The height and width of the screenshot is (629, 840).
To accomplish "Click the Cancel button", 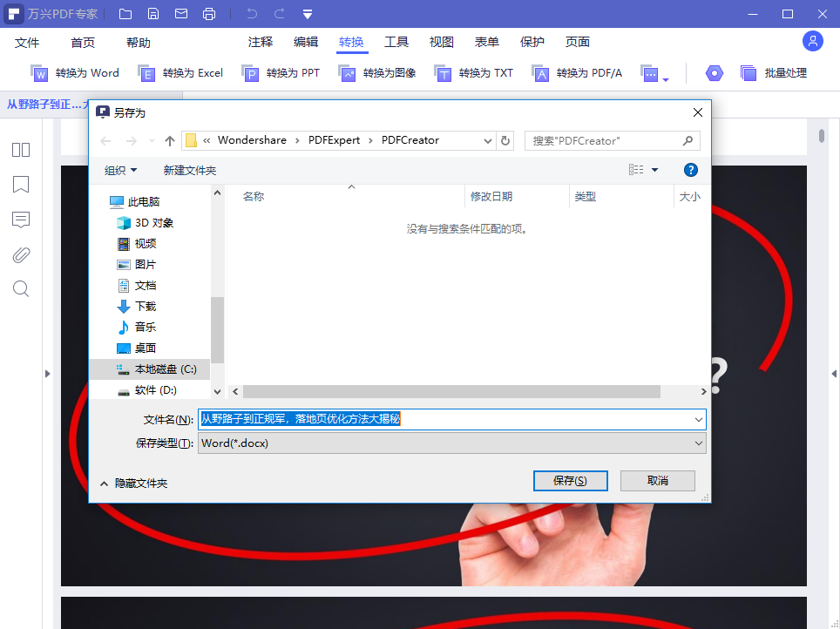I will pos(657,481).
